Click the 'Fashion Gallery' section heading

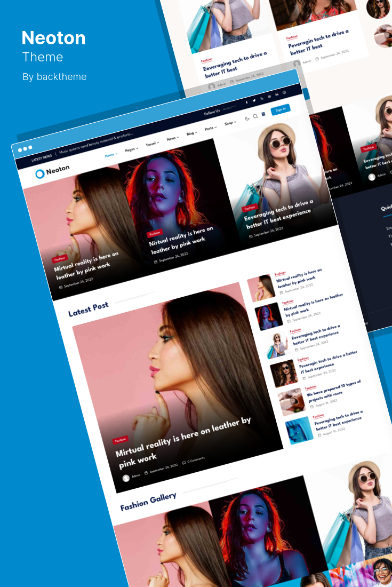[148, 502]
